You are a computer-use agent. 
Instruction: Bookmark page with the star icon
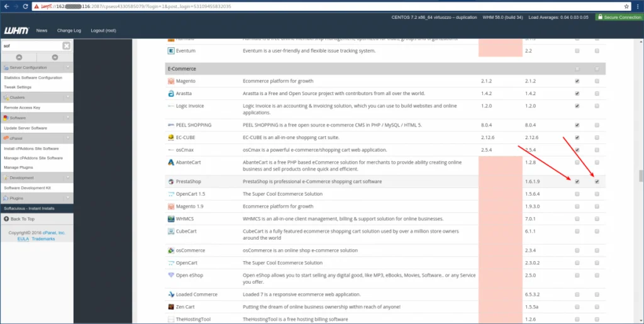click(626, 6)
